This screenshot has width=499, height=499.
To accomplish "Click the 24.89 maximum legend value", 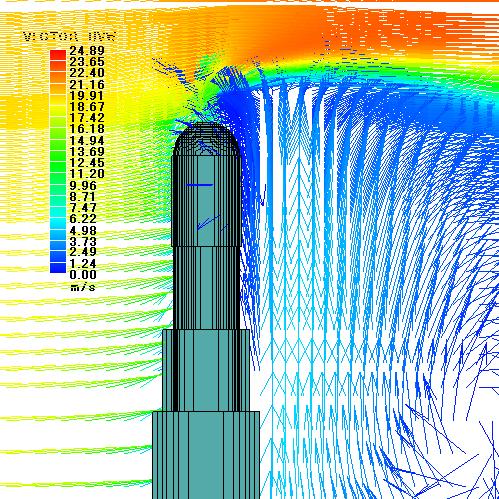I will pos(87,51).
